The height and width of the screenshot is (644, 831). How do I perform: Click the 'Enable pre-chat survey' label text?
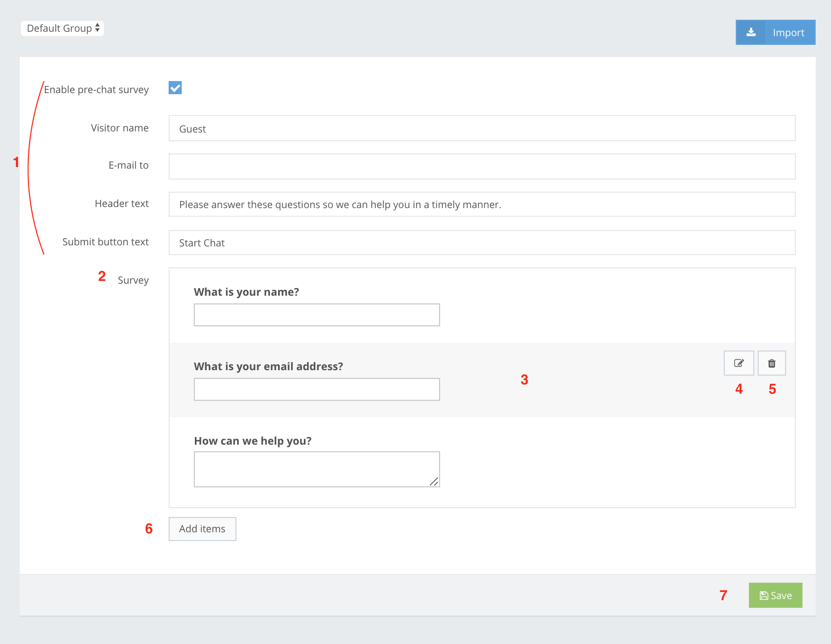(x=96, y=90)
